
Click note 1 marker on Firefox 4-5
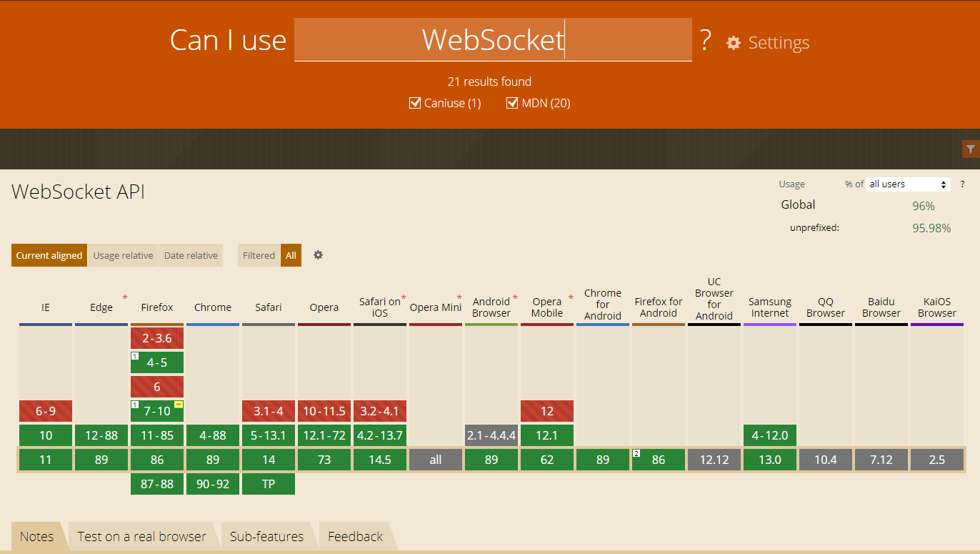[x=134, y=356]
